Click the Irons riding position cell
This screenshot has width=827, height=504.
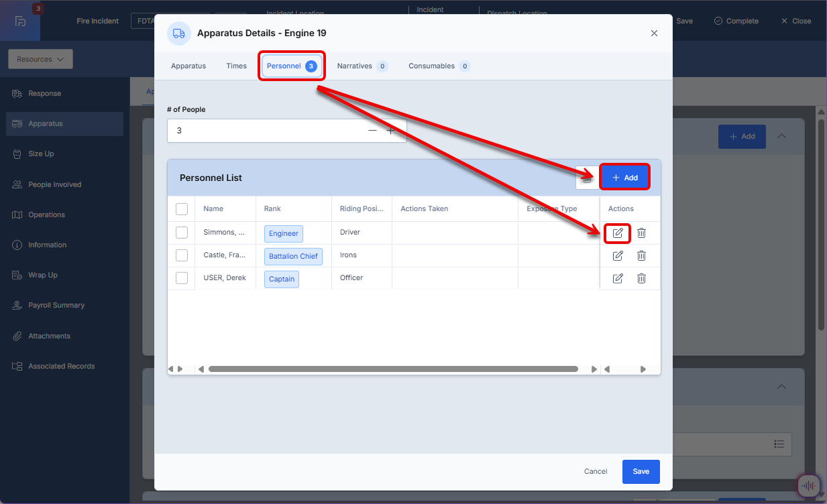(x=362, y=255)
